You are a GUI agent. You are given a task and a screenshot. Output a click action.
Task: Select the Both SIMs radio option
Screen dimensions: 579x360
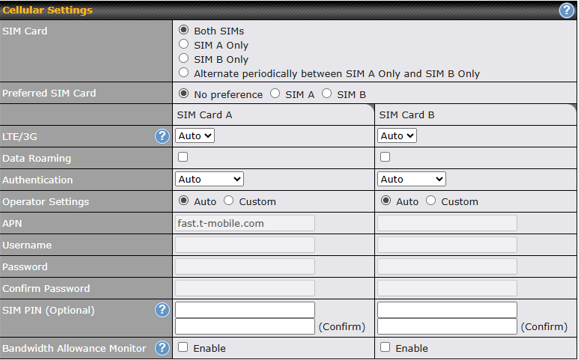click(x=184, y=30)
